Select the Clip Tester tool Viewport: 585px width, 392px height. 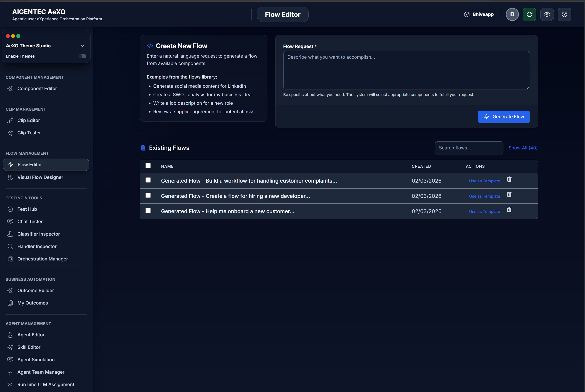(29, 133)
